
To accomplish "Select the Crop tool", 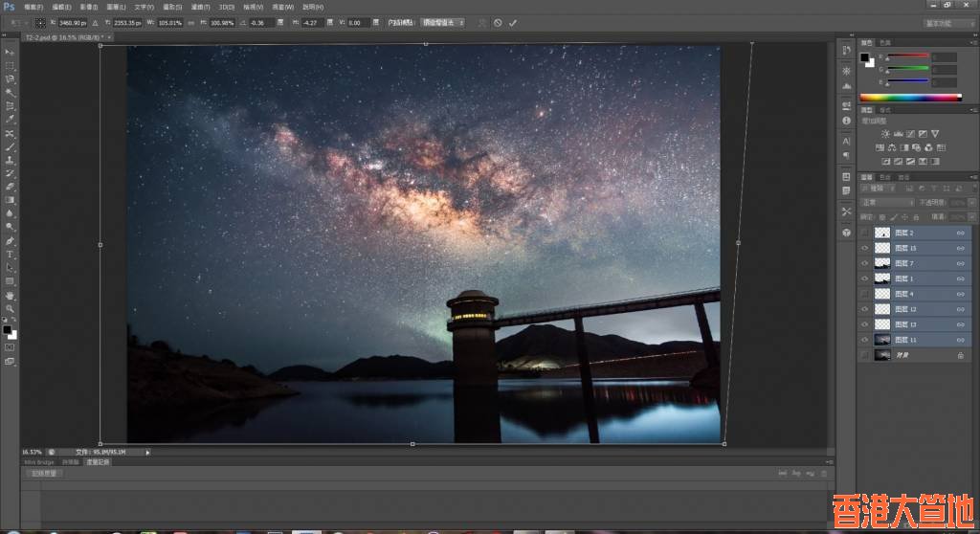I will point(10,106).
